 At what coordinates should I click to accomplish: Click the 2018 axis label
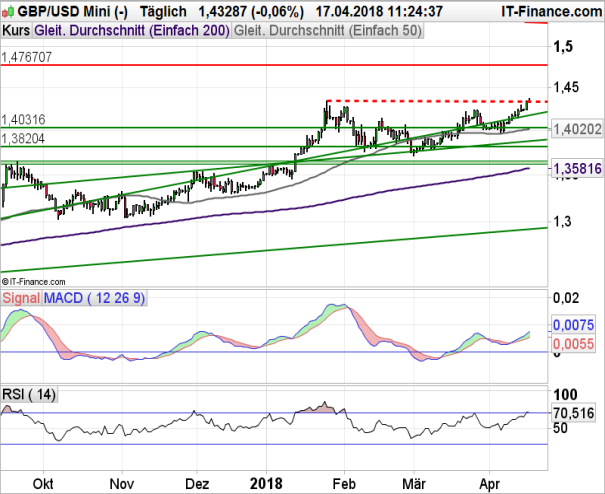coord(266,484)
